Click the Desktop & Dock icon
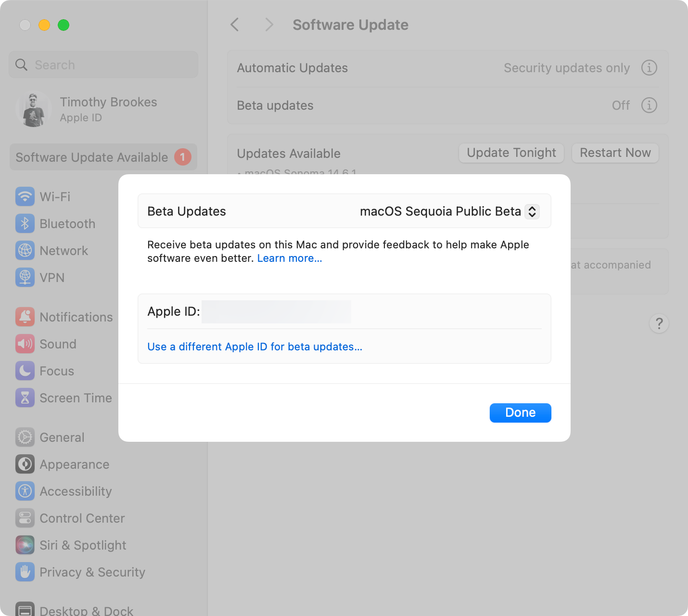 [25, 609]
